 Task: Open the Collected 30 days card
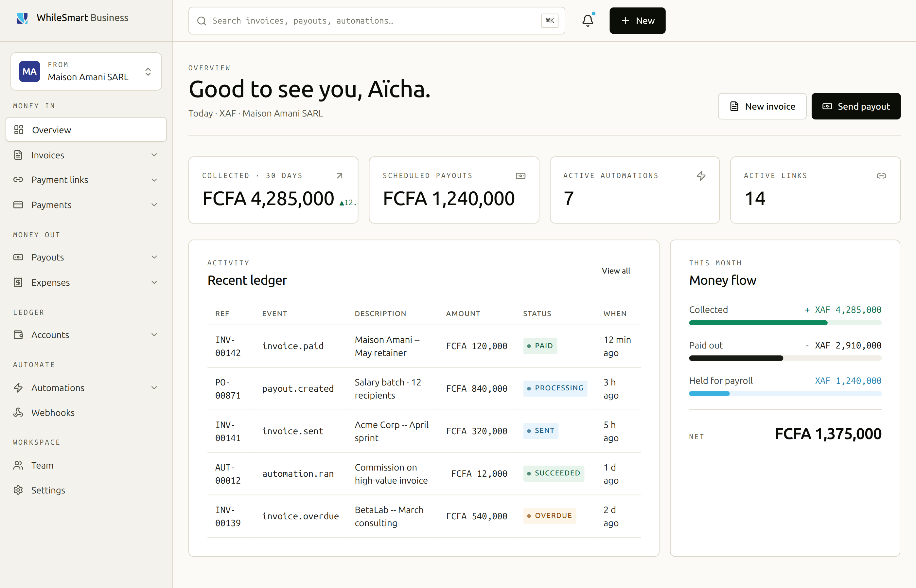(273, 190)
